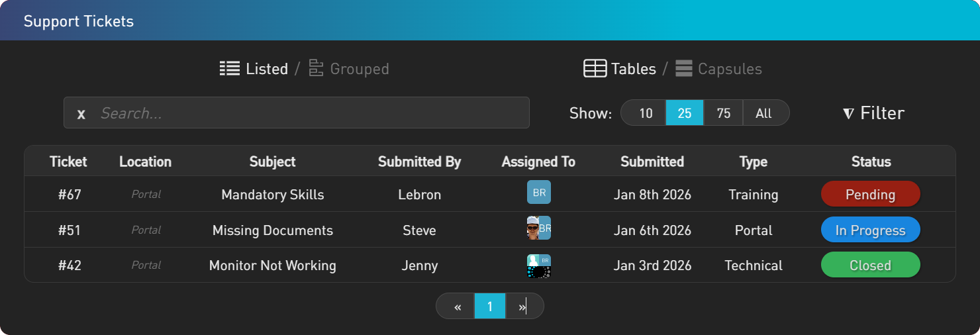The image size is (980, 335).
Task: Sort by the Status column header
Action: pos(871,162)
